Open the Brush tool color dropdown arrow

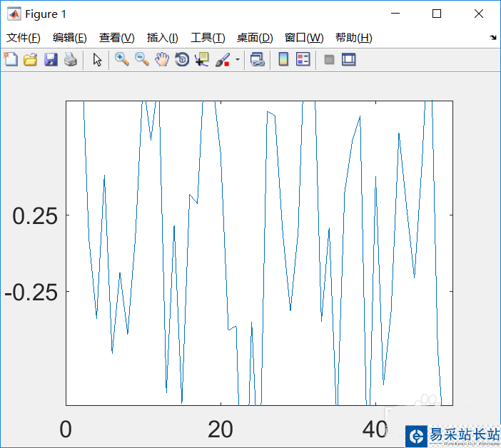pyautogui.click(x=238, y=59)
